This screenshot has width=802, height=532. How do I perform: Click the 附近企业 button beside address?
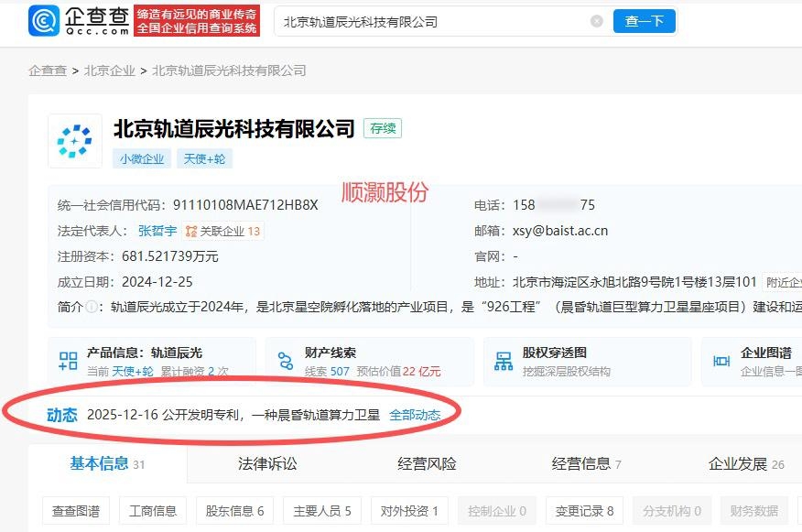tap(782, 282)
